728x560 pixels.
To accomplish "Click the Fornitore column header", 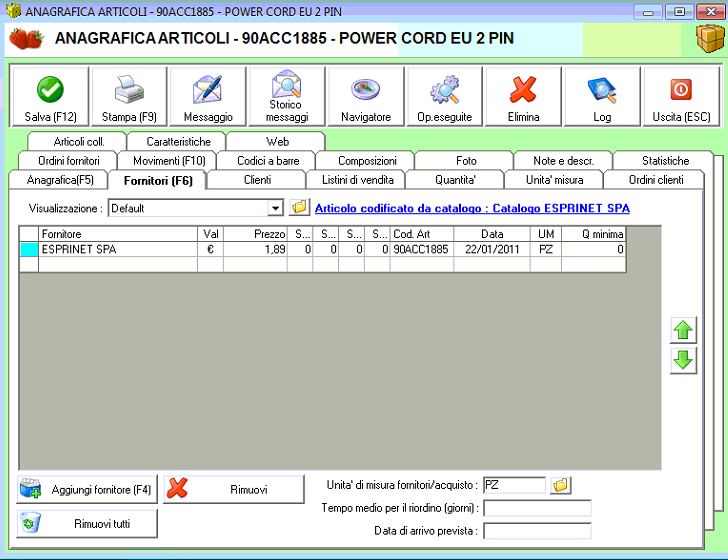I will click(118, 234).
